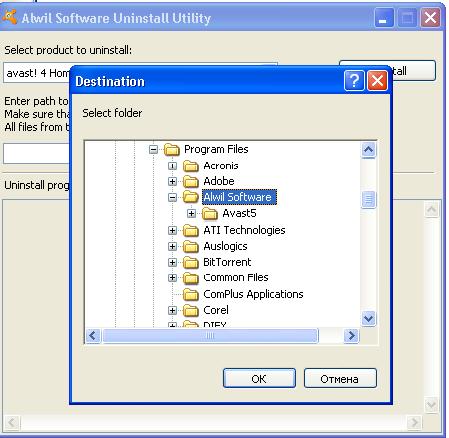The width and height of the screenshot is (449, 438).
Task: Click the BitTorrent folder icon
Action: click(191, 262)
